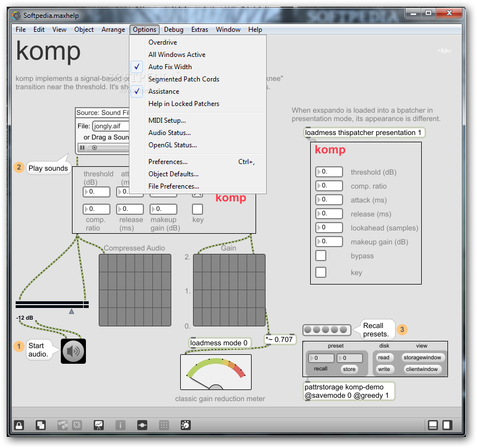Viewport: 477px width, 448px height.
Task: Click the icon showing a line through a dot
Action: pyautogui.click(x=142, y=425)
